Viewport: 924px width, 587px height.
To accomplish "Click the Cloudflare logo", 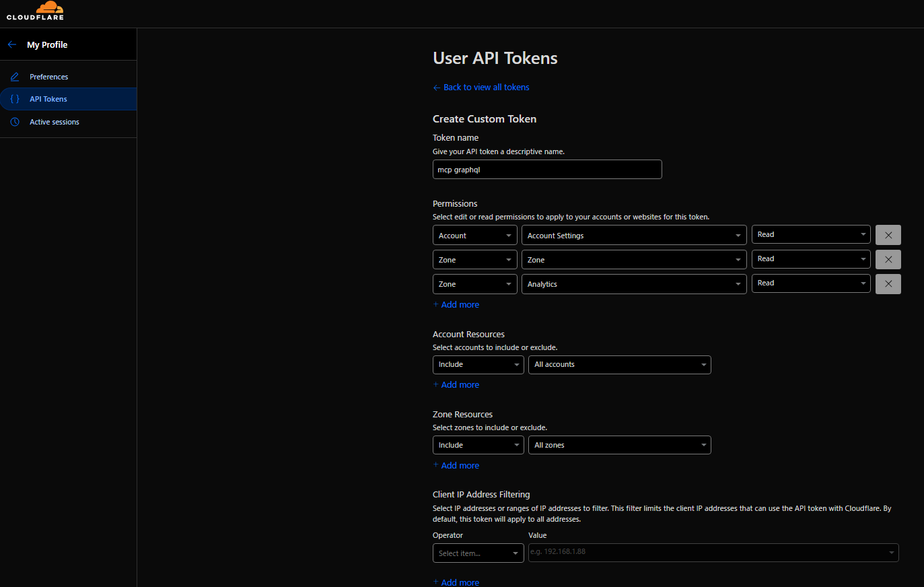I will click(35, 11).
